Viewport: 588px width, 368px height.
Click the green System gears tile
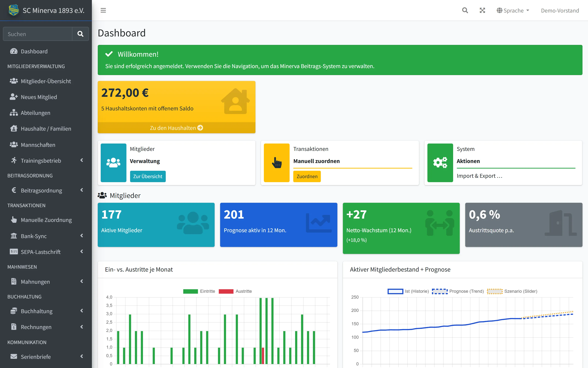click(440, 163)
